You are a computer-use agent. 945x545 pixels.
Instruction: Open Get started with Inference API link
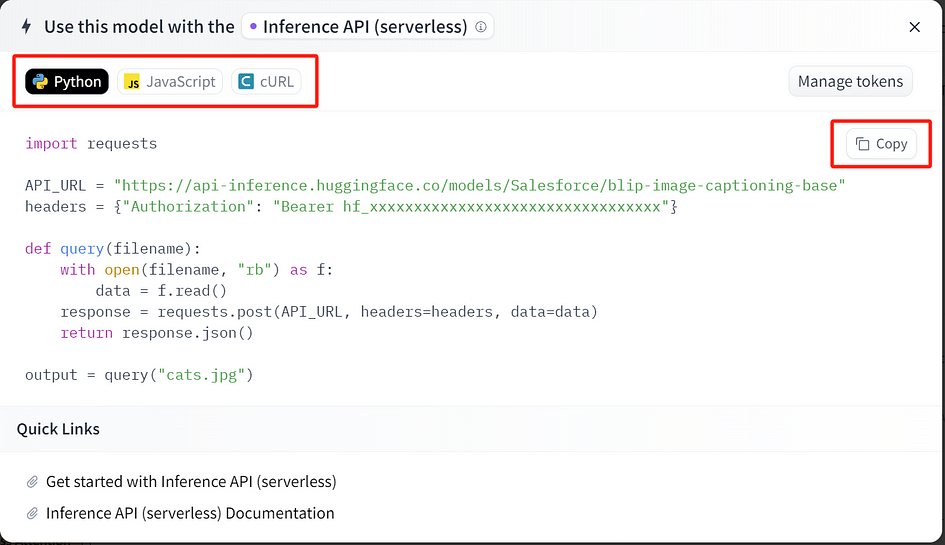(x=191, y=482)
